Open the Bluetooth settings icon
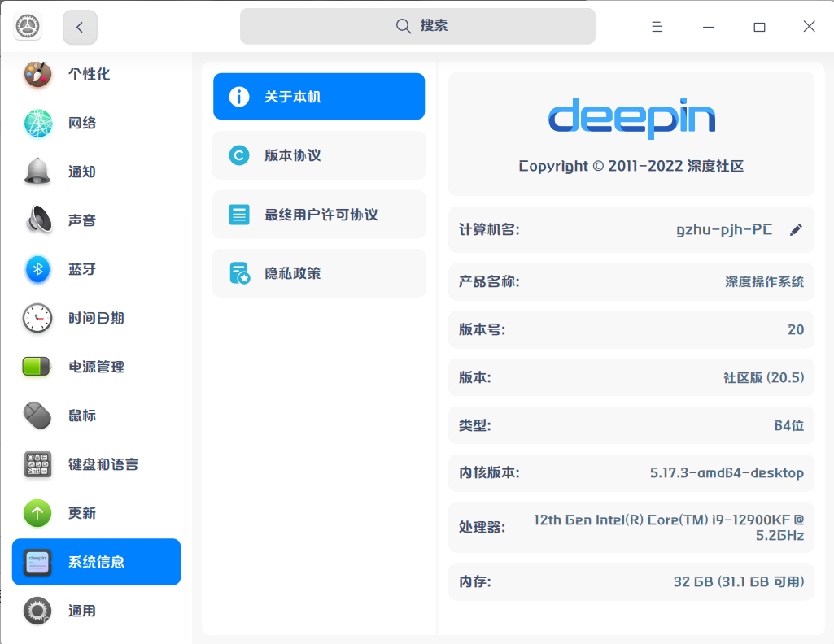 [x=37, y=269]
